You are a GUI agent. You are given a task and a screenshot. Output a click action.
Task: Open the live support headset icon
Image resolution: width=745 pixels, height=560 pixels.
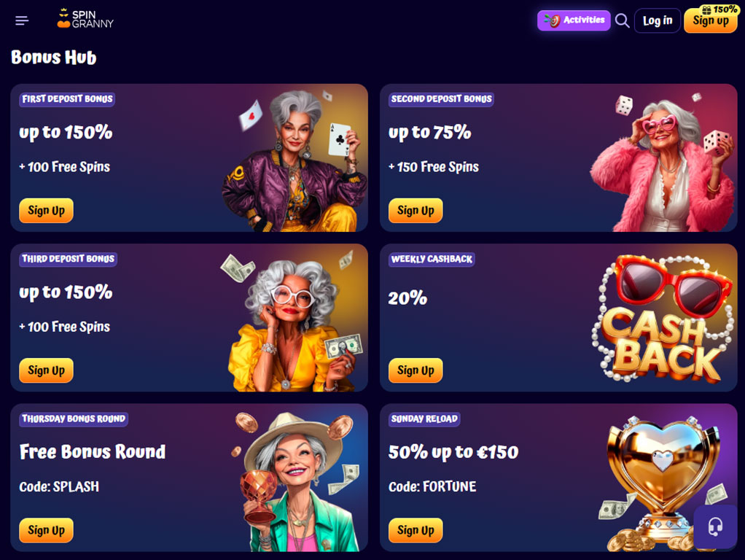tap(715, 526)
